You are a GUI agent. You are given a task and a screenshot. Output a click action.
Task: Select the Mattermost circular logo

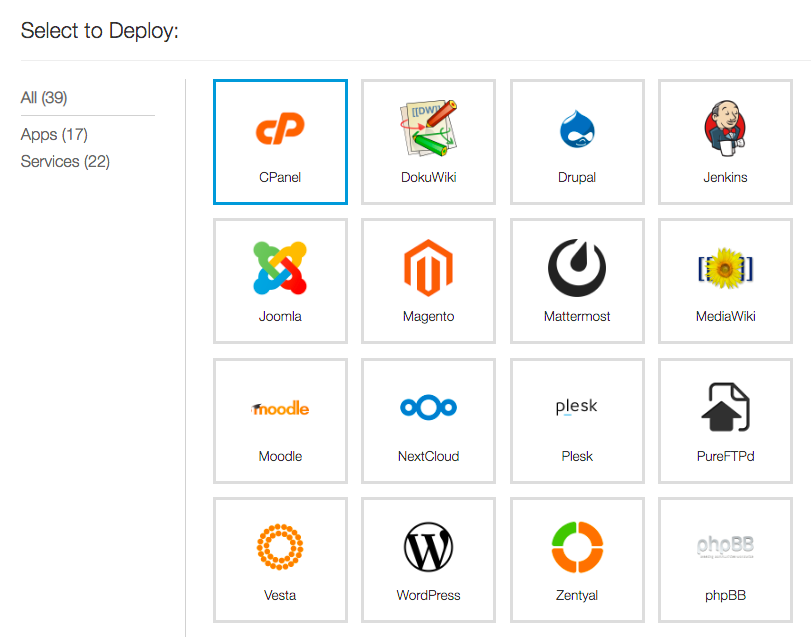[x=577, y=268]
